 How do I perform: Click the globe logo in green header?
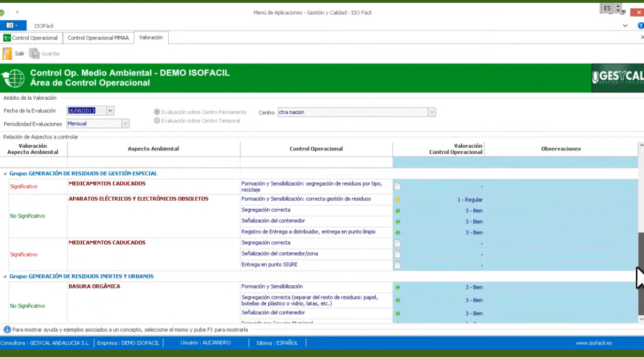click(x=14, y=78)
